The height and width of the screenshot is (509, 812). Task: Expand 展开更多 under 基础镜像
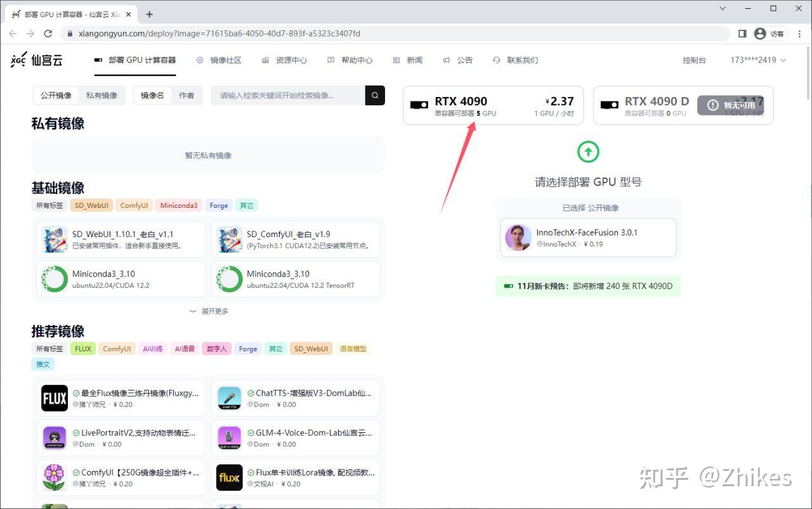click(x=209, y=311)
